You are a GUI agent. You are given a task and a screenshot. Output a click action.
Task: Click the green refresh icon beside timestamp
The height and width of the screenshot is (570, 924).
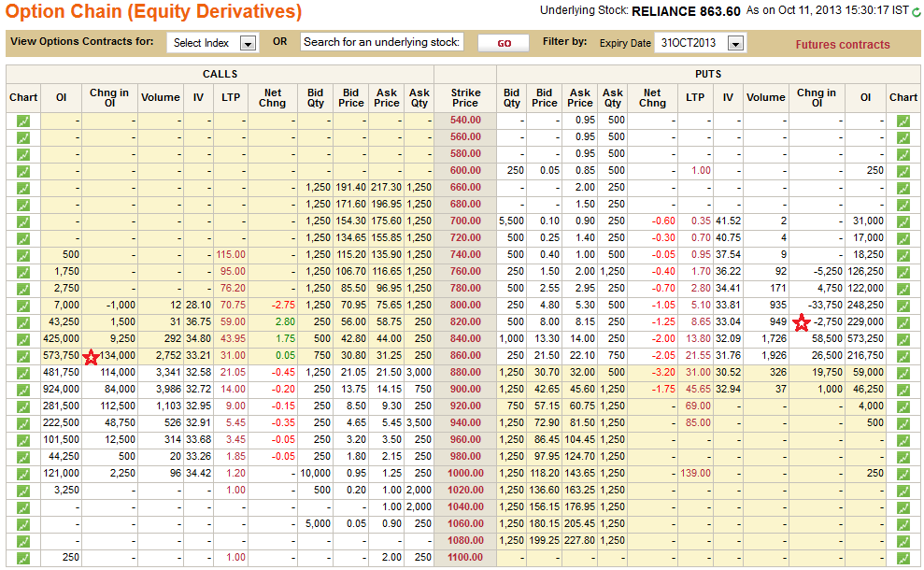917,12
